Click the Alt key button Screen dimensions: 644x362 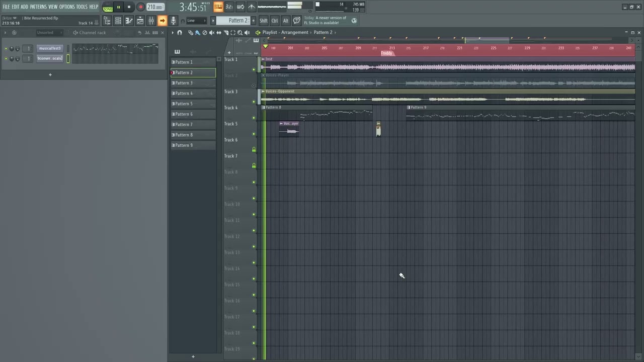point(286,21)
